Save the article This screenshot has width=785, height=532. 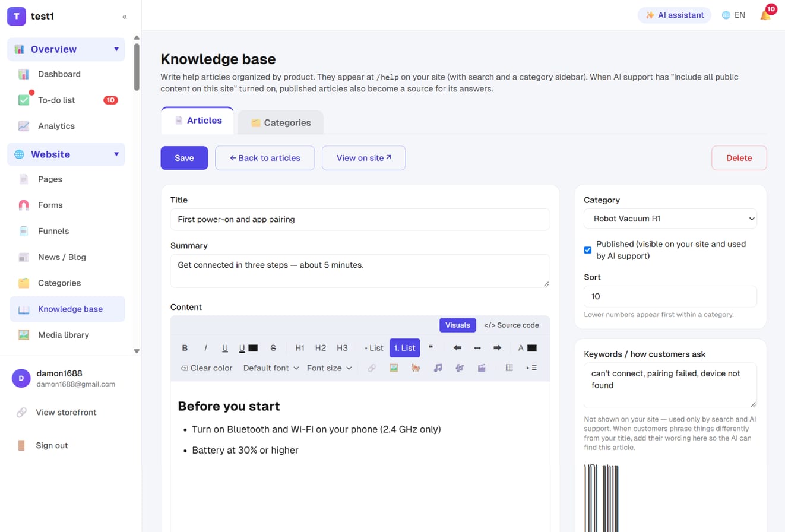(x=184, y=158)
